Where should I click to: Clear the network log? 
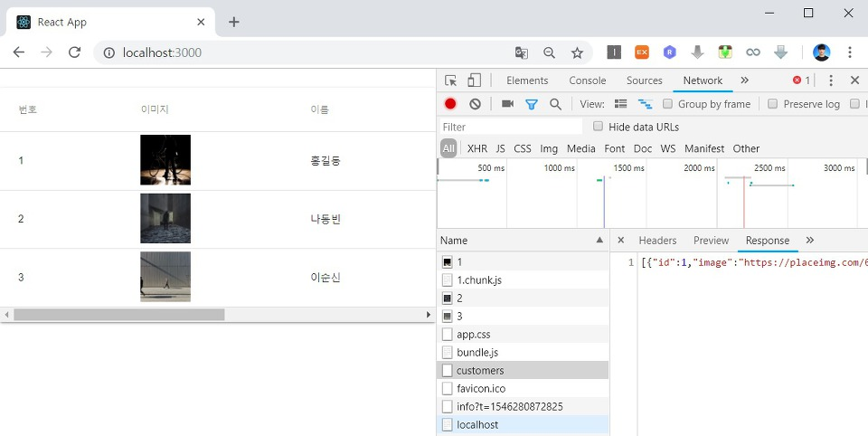(x=475, y=104)
